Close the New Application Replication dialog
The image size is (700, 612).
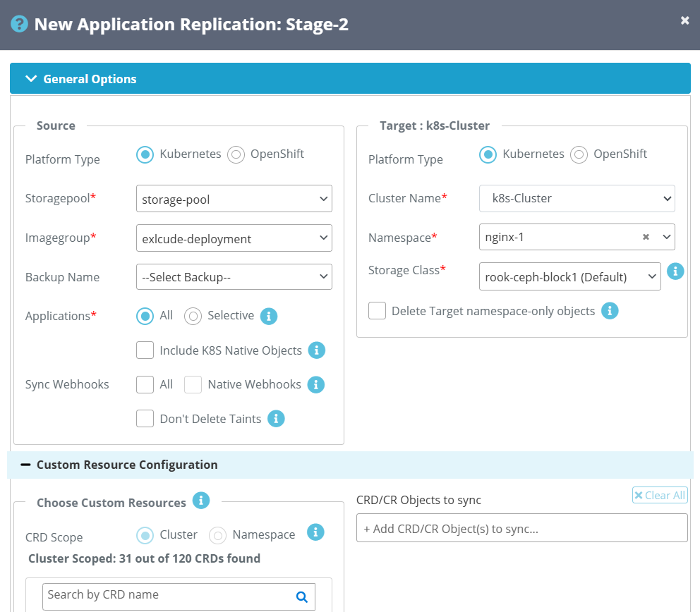click(x=684, y=20)
